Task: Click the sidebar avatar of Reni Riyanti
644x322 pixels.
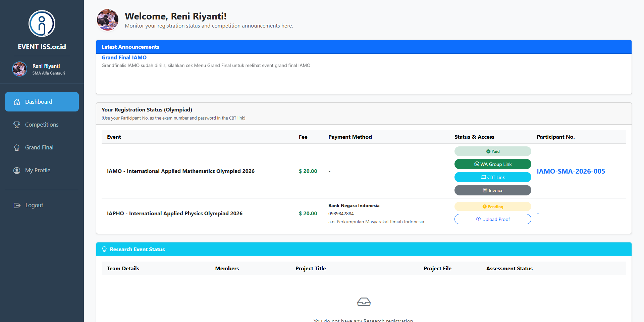Action: point(20,69)
